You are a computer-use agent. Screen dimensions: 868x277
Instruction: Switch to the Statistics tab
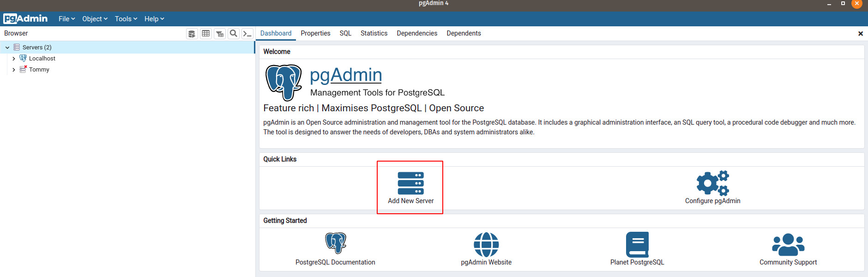pyautogui.click(x=374, y=33)
